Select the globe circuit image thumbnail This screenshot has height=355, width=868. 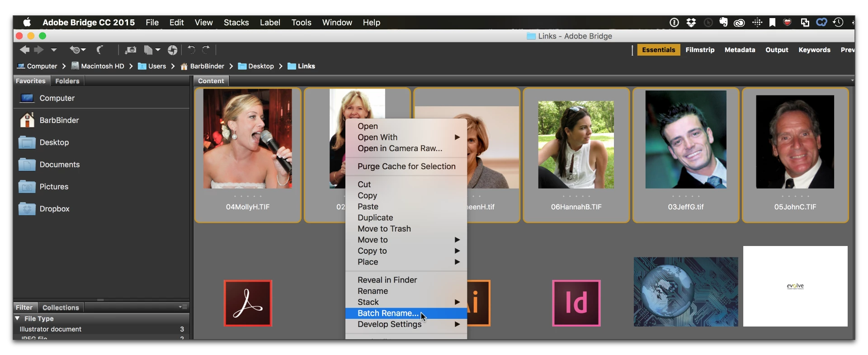686,292
